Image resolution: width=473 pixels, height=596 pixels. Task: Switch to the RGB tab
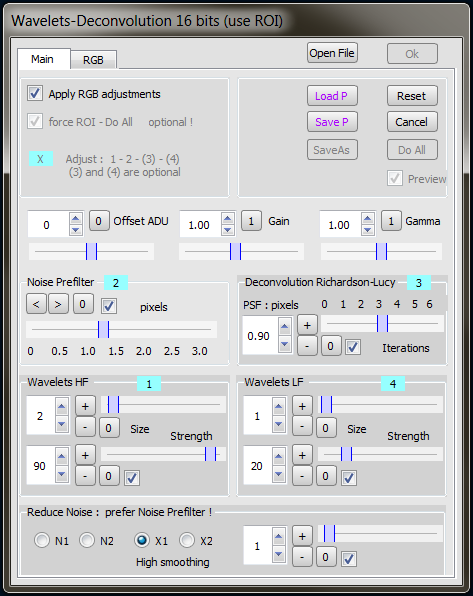(94, 60)
